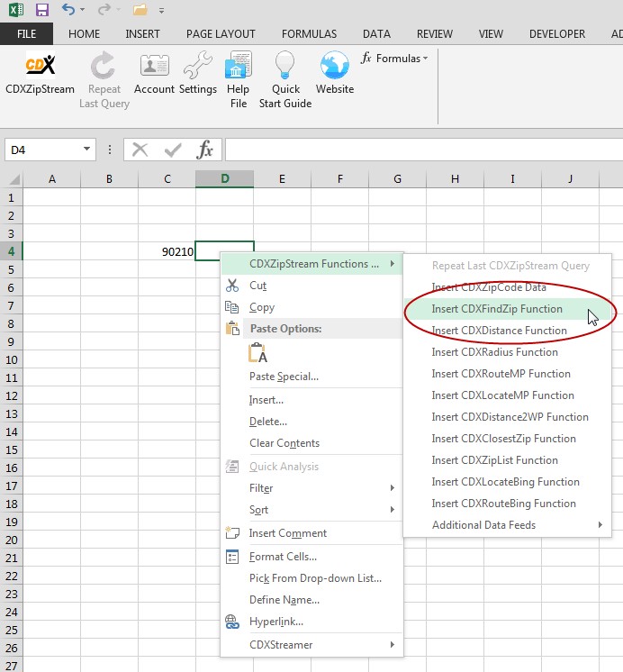Click the Save icon in quick access toolbar
This screenshot has height=672, width=623.
[x=42, y=9]
